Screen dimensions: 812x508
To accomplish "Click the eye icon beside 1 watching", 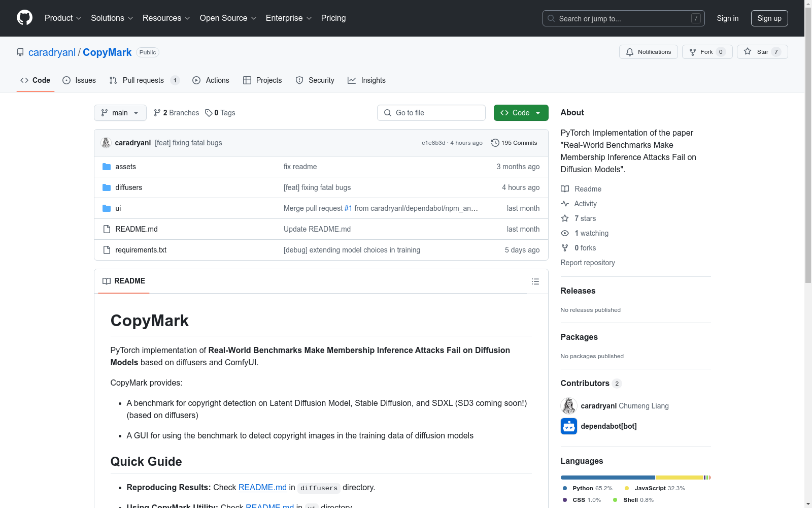I will tap(565, 233).
